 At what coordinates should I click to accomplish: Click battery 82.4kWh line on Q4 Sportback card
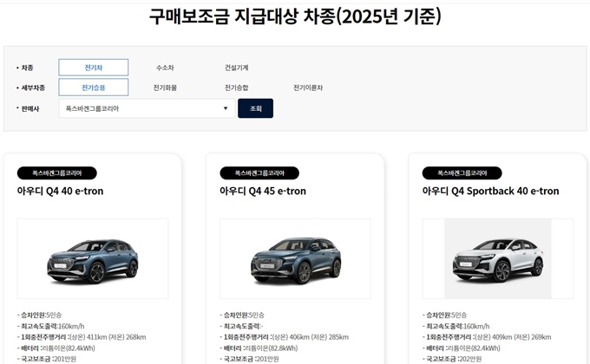coord(462,348)
